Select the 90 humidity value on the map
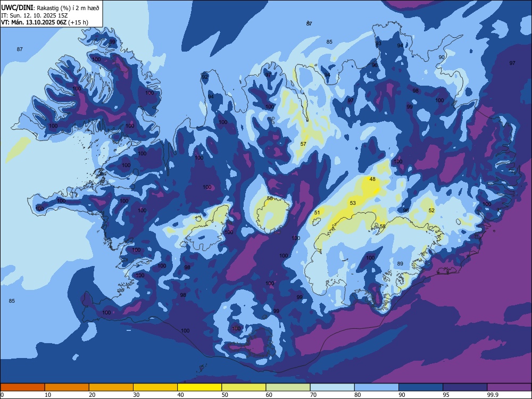The image size is (532, 399). [442, 57]
